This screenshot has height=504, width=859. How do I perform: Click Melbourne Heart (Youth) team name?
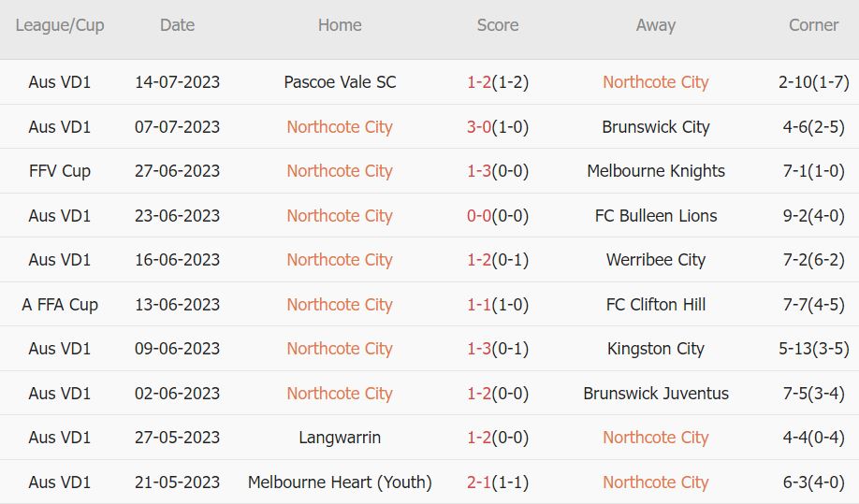pyautogui.click(x=340, y=482)
